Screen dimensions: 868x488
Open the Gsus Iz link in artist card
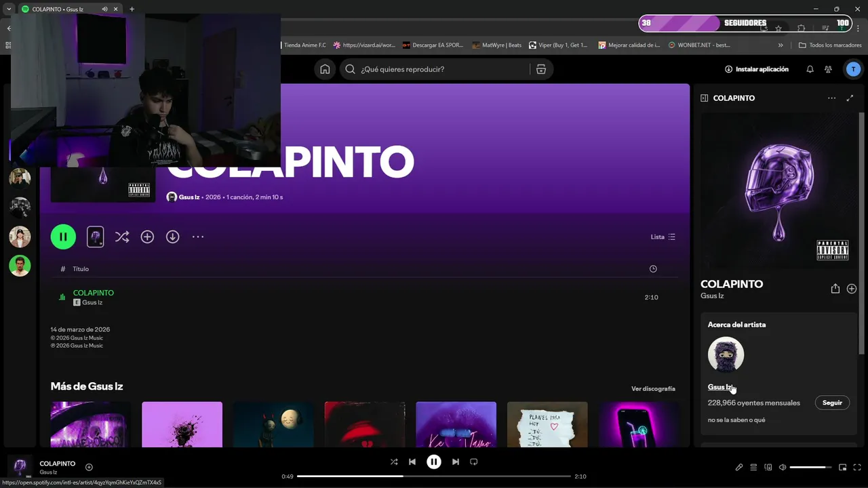tap(719, 387)
